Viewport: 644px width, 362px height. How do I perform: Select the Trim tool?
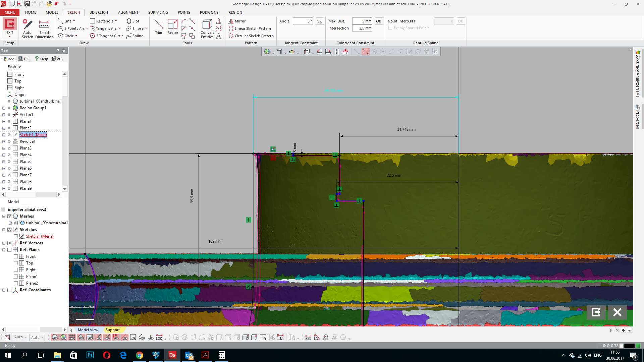click(158, 27)
